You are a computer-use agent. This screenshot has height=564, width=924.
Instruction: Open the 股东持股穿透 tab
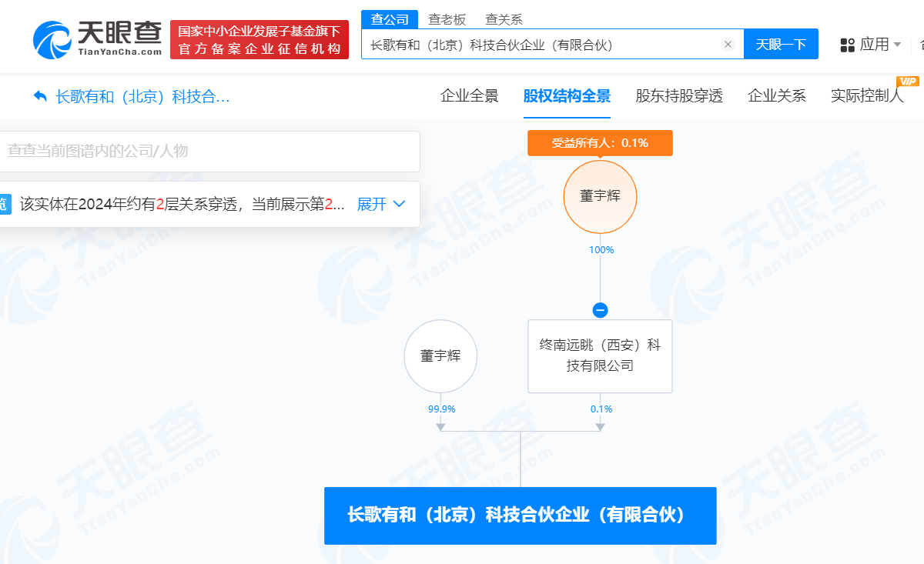coord(679,96)
